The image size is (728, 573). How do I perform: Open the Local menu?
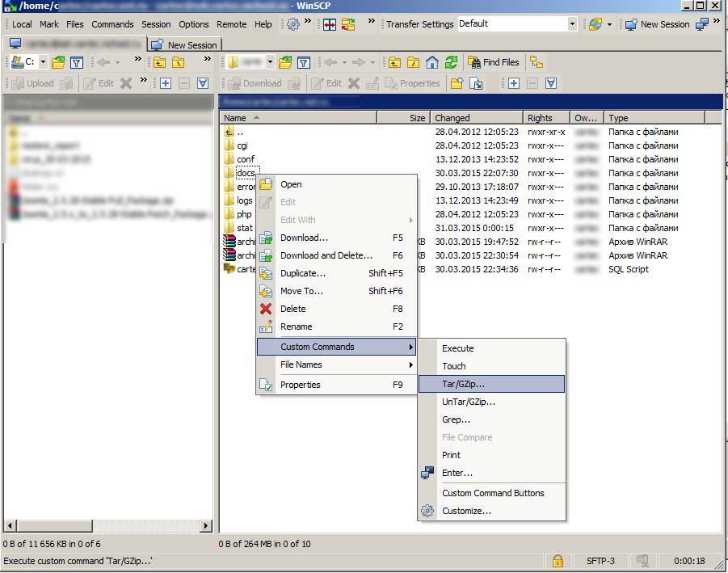tap(22, 24)
